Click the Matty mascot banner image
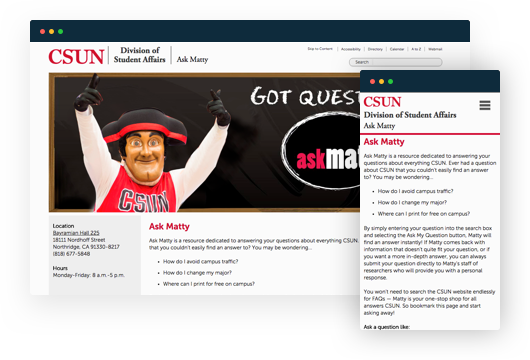Image resolution: width=530 pixels, height=360 pixels. click(204, 142)
